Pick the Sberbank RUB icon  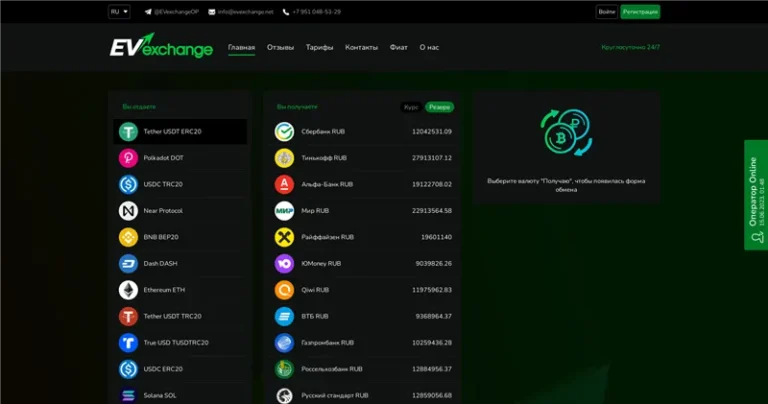284,132
